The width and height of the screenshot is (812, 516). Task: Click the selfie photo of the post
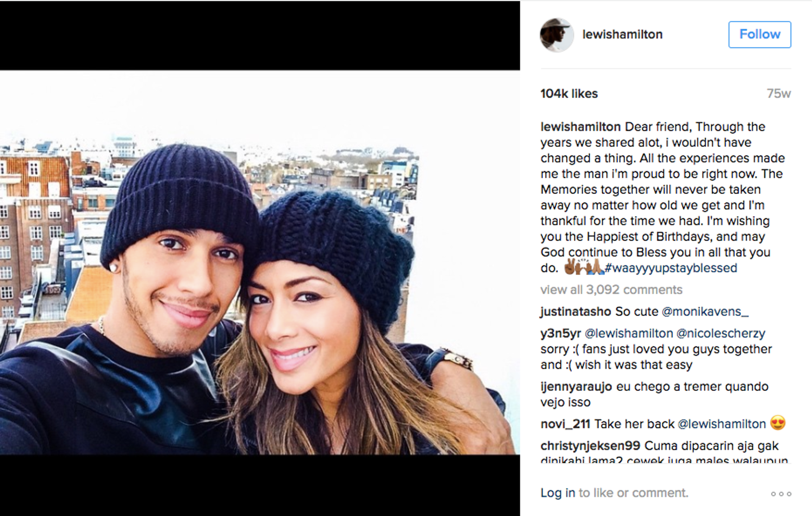[260, 262]
